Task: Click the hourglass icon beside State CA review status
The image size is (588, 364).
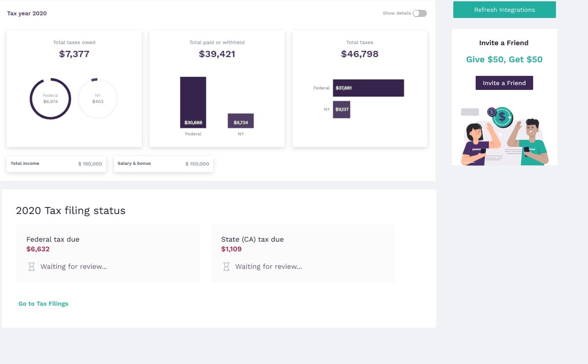Action: [226, 266]
